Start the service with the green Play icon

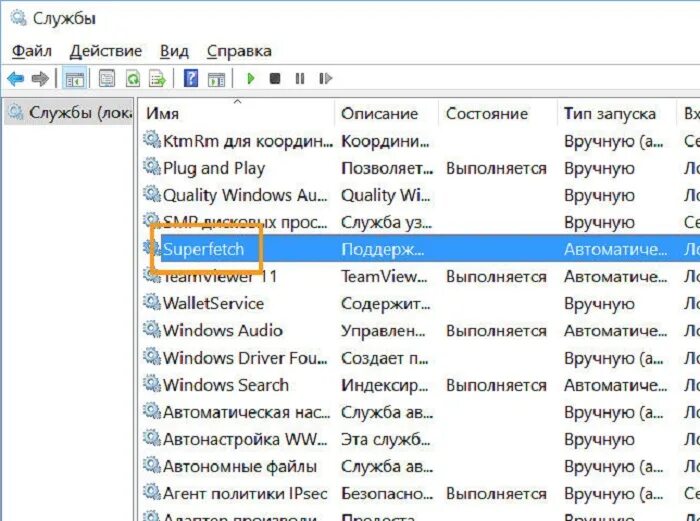[x=251, y=79]
